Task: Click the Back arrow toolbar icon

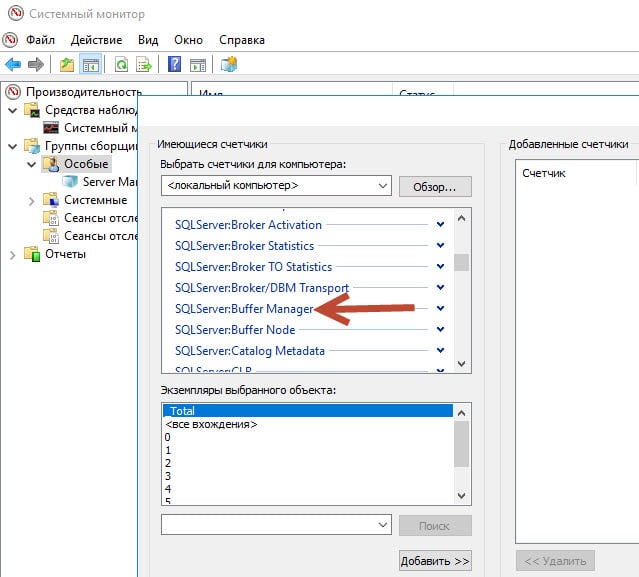Action: [x=13, y=64]
